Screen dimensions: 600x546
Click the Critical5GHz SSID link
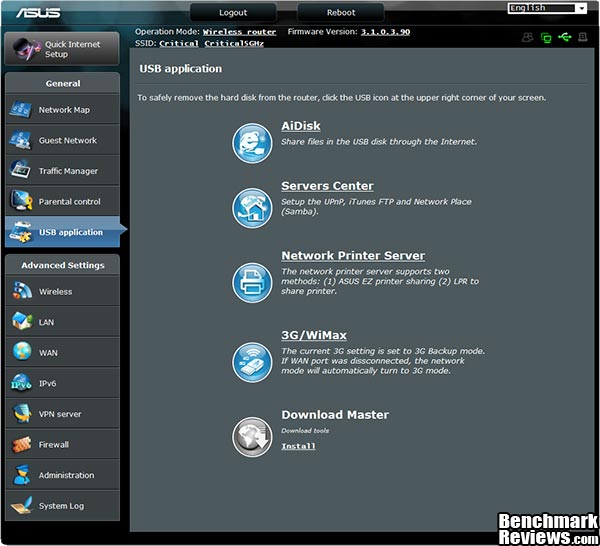coord(234,44)
